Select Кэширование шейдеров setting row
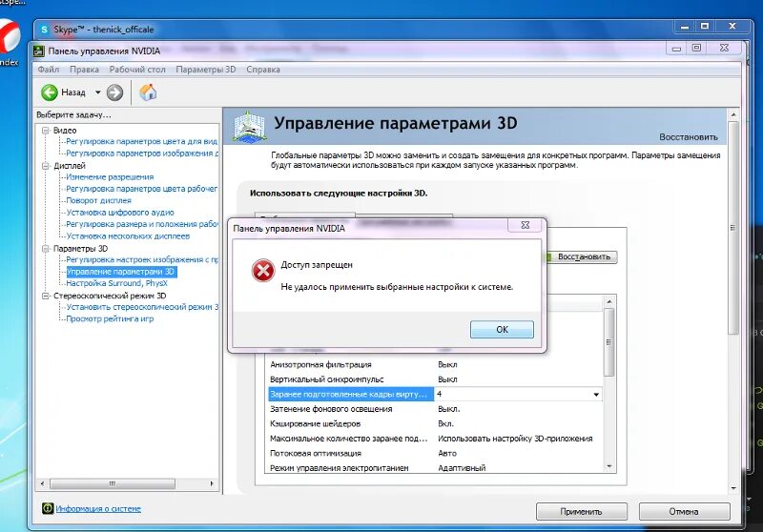The width and height of the screenshot is (763, 532). [x=436, y=424]
